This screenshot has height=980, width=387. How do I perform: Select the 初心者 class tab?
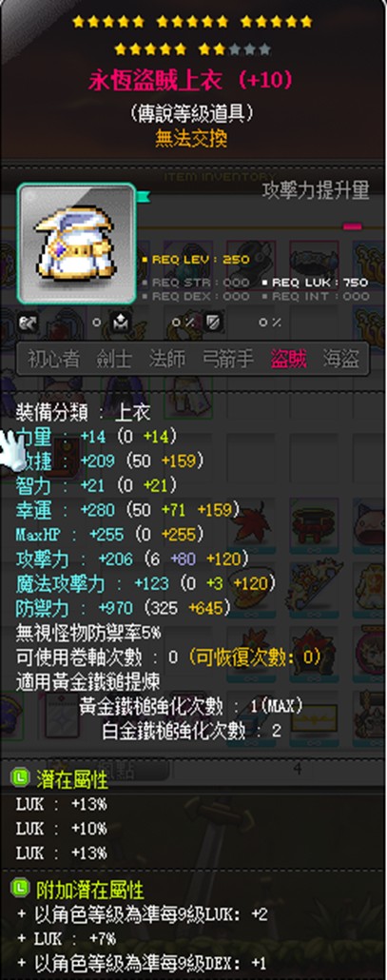point(53,359)
